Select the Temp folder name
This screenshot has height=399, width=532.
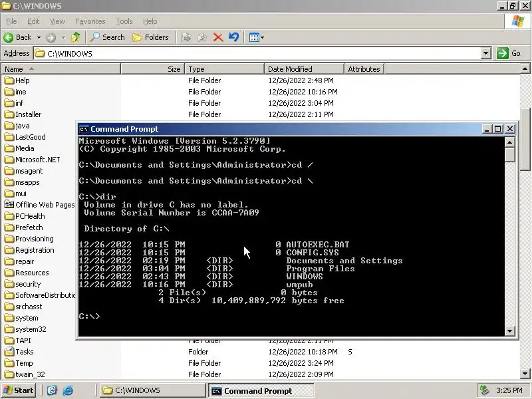pyautogui.click(x=24, y=363)
